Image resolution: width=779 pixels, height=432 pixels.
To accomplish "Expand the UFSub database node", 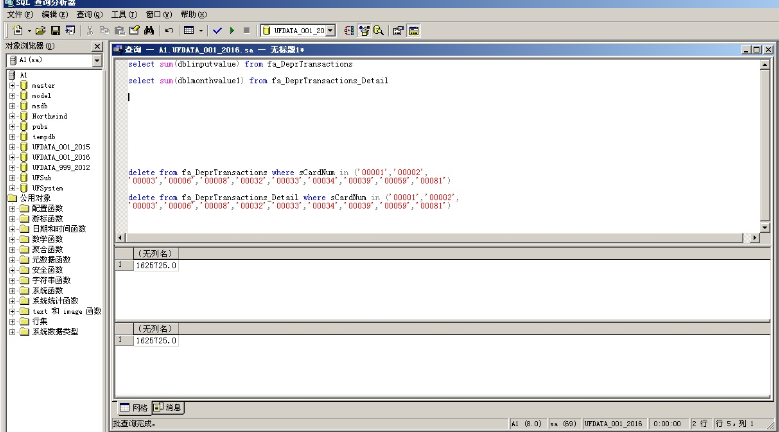I will (x=12, y=178).
